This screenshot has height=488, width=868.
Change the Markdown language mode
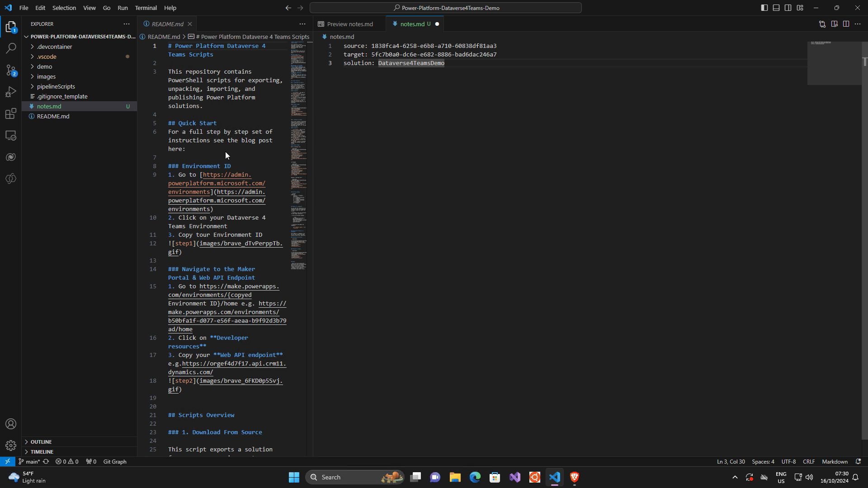click(x=835, y=461)
